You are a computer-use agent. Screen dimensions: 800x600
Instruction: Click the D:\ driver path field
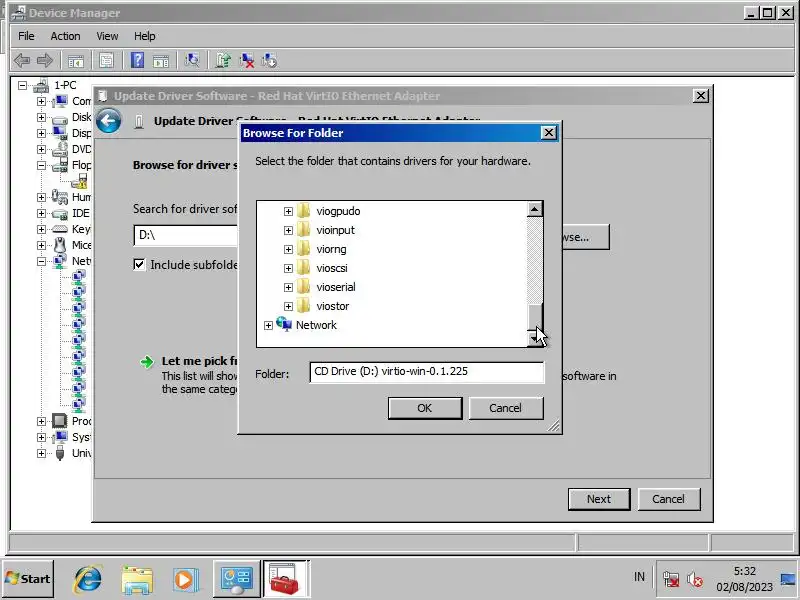(186, 235)
